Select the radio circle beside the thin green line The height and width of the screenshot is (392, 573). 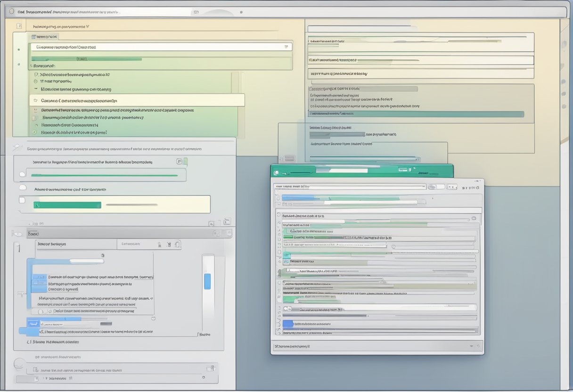tap(22, 175)
